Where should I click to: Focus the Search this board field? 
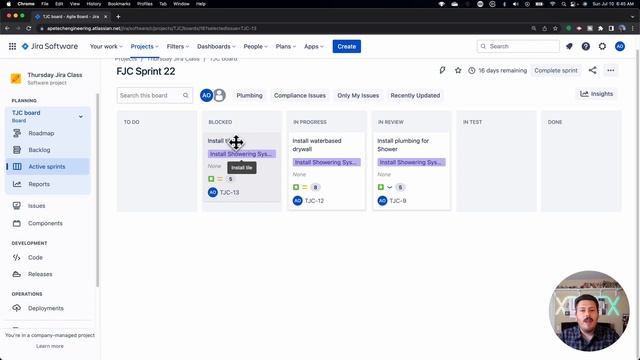pyautogui.click(x=154, y=96)
